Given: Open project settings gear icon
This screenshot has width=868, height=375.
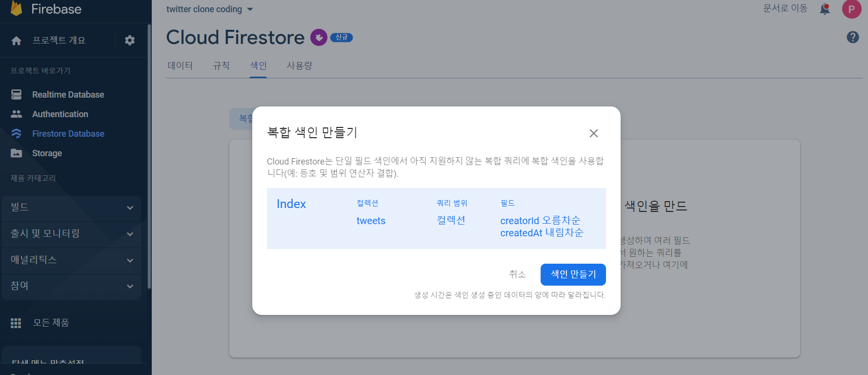Looking at the screenshot, I should click(130, 41).
